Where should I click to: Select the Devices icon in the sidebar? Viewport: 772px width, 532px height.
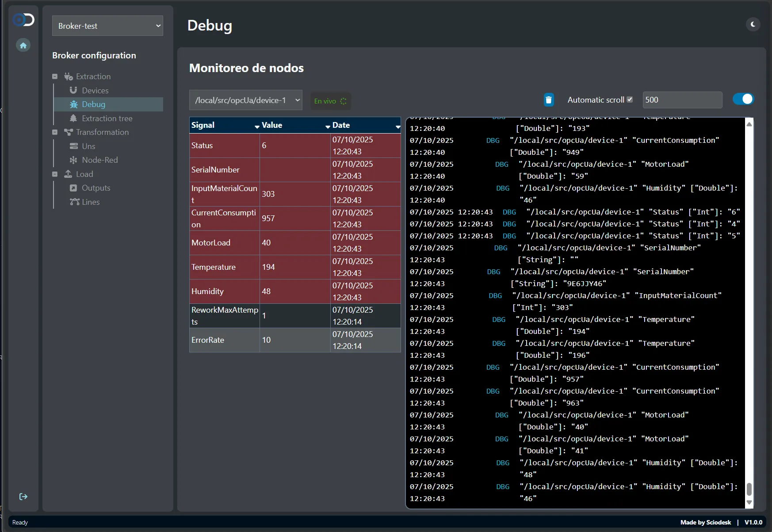(73, 90)
